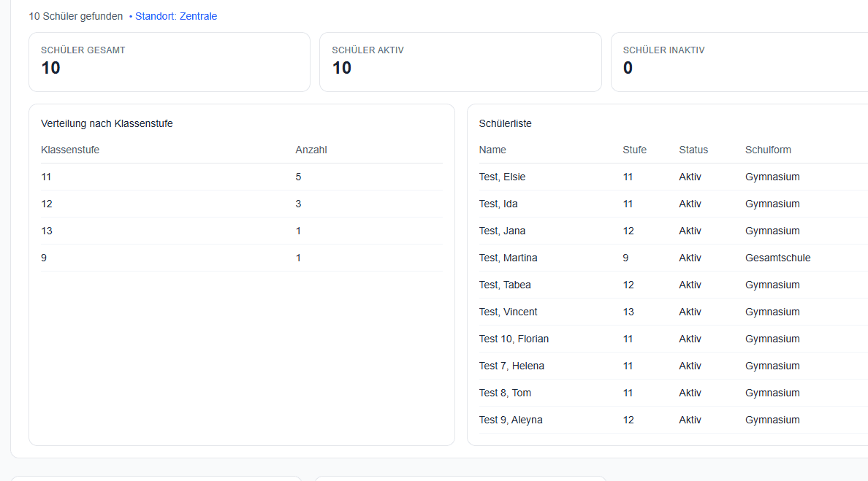Click the 'Stufe' column header
Screen dimensions: 868x481
(634, 150)
